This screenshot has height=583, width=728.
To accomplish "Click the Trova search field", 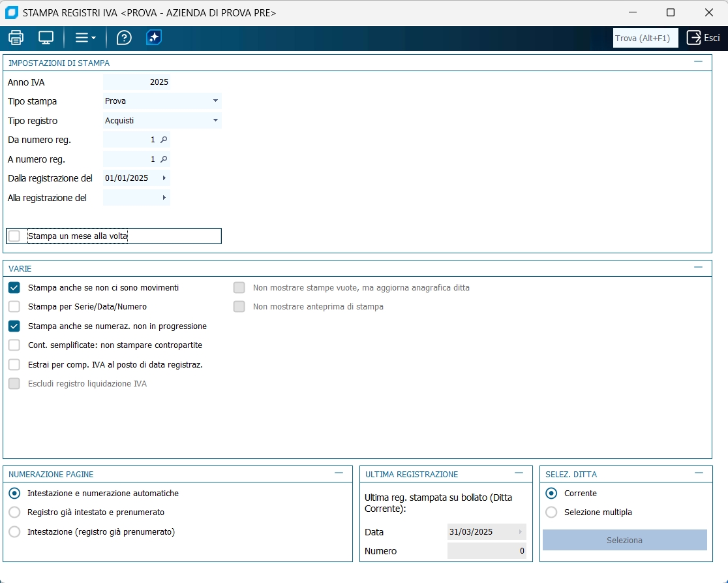I will [645, 38].
